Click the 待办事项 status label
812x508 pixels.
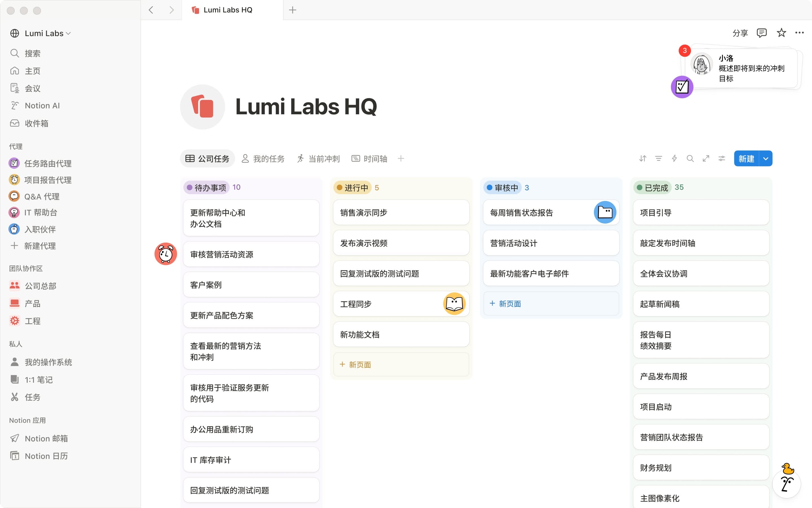(x=207, y=187)
